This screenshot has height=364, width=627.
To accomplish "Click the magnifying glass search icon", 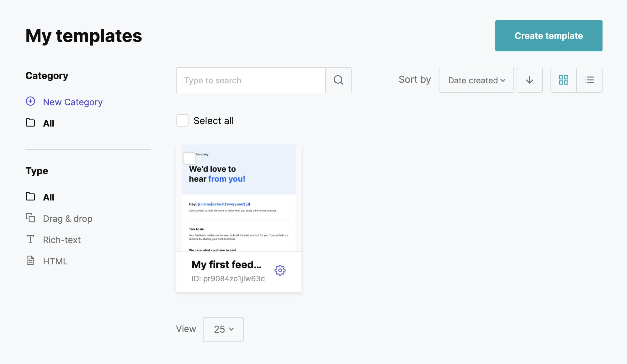I will (x=338, y=80).
